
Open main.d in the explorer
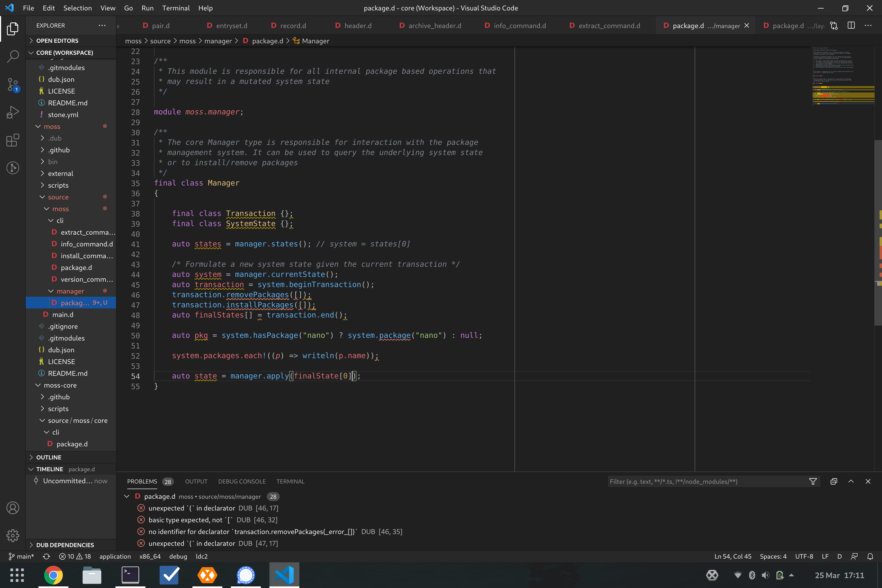[71, 315]
